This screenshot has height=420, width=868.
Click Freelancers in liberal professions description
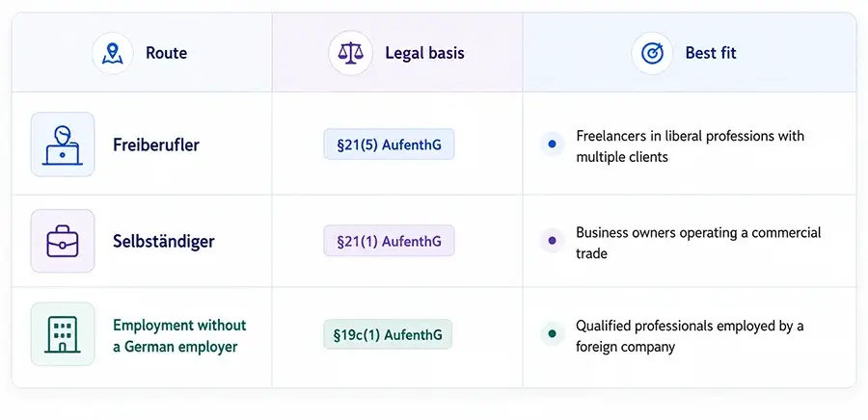[690, 145]
